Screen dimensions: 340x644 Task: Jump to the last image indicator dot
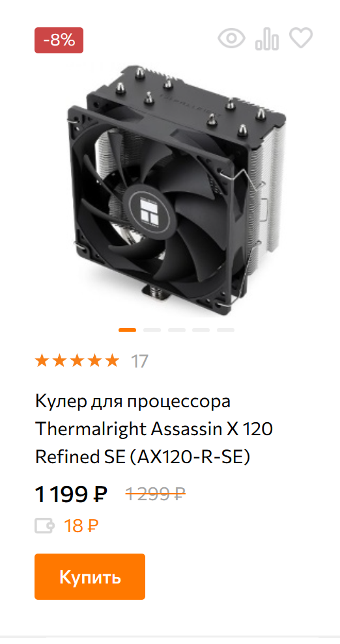226,330
